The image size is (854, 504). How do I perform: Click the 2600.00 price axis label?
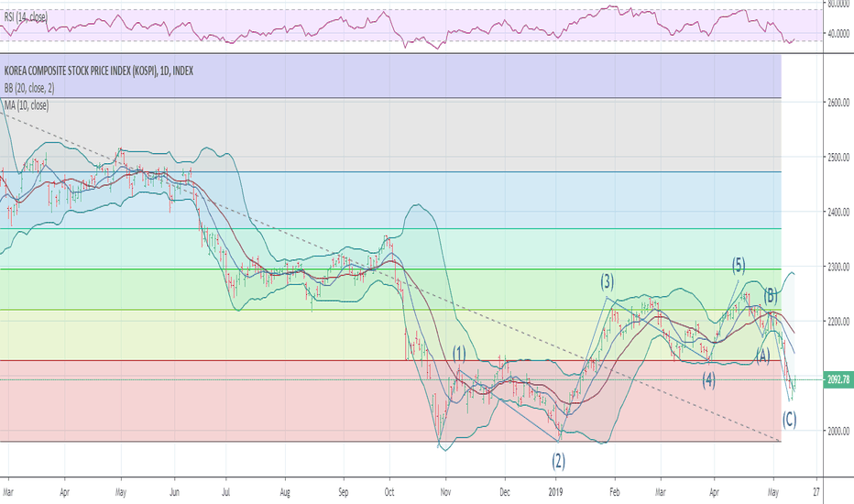coord(838,103)
